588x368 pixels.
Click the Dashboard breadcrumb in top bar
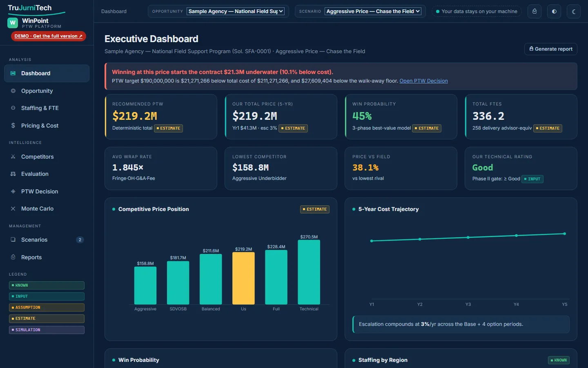coord(114,11)
